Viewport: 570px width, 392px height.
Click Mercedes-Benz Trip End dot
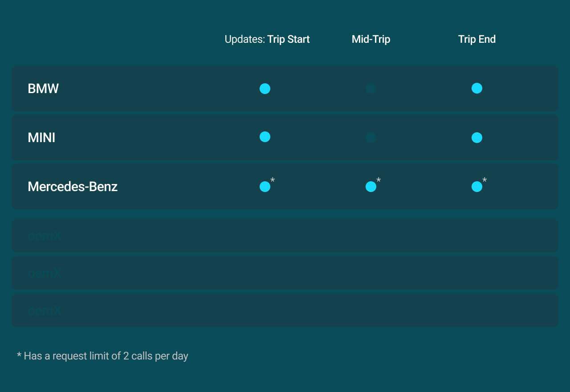[x=477, y=187]
